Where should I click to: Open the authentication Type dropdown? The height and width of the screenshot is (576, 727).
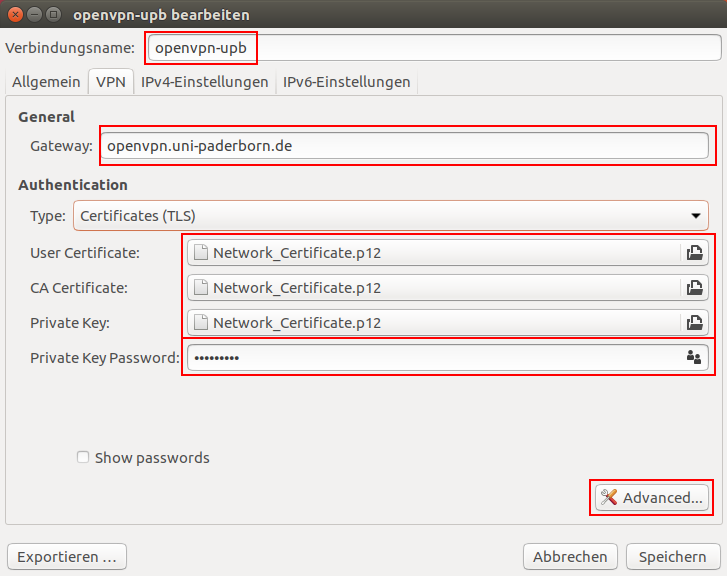(x=390, y=215)
